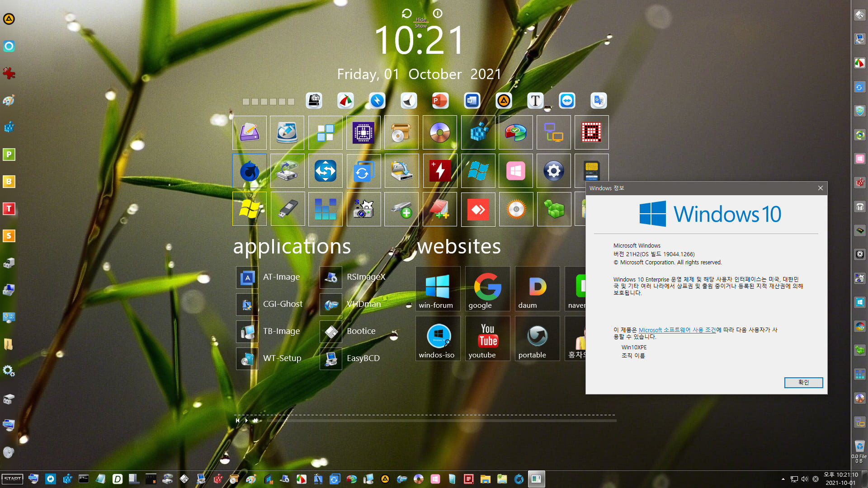Open Google Translate icon in launcher row

[x=599, y=101]
